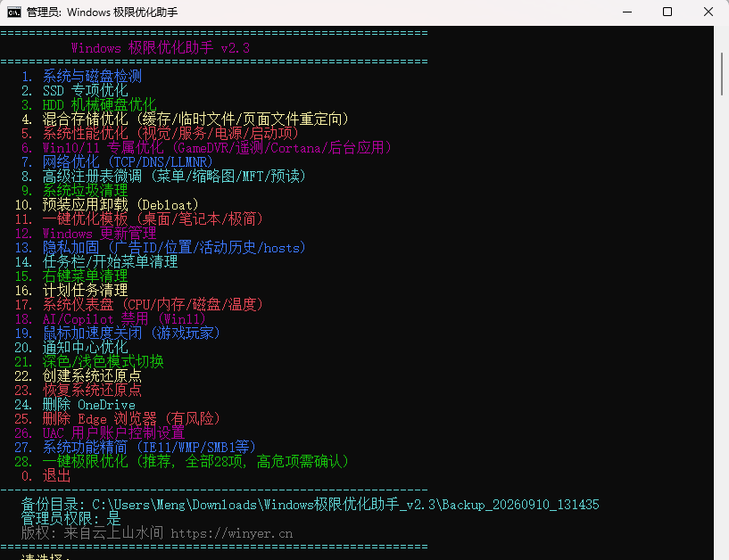This screenshot has height=560, width=729.
Task: Select option 16 计划任务清理
Action: point(70,291)
